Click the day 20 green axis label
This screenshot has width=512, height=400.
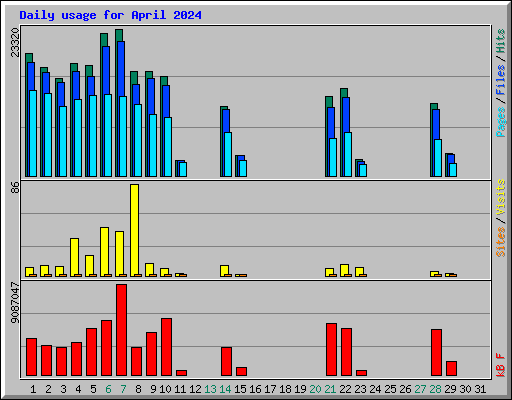click(315, 389)
